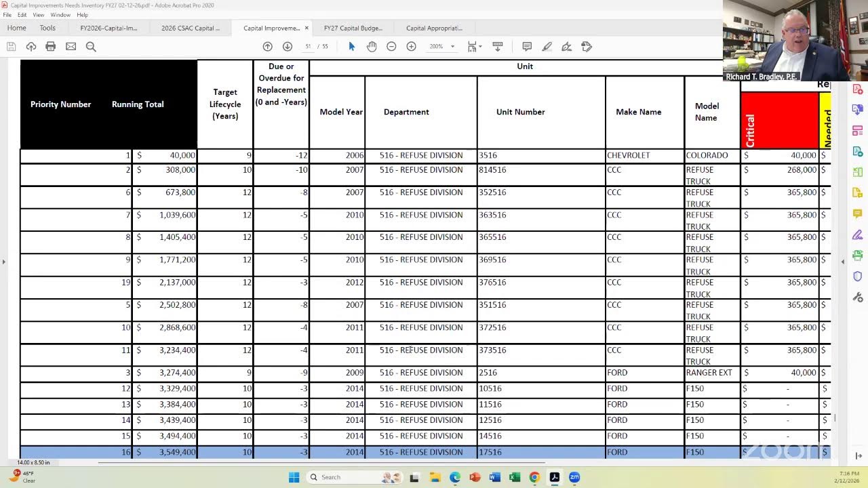Open the Edit menu
The image size is (868, 488).
[x=22, y=15]
